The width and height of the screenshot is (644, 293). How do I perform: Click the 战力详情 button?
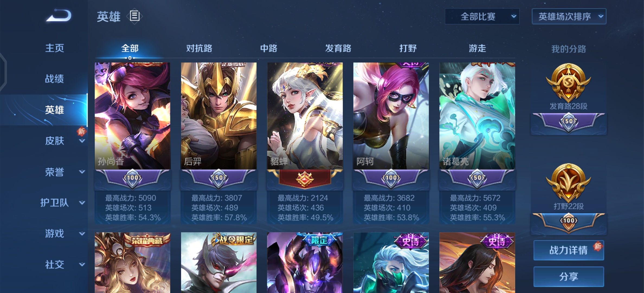click(x=568, y=250)
